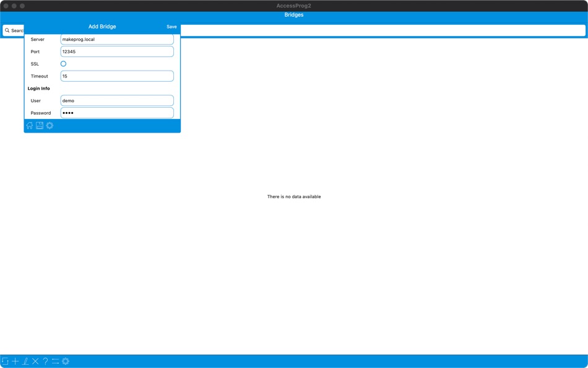588x368 pixels.
Task: Click the Password label
Action: (41, 113)
